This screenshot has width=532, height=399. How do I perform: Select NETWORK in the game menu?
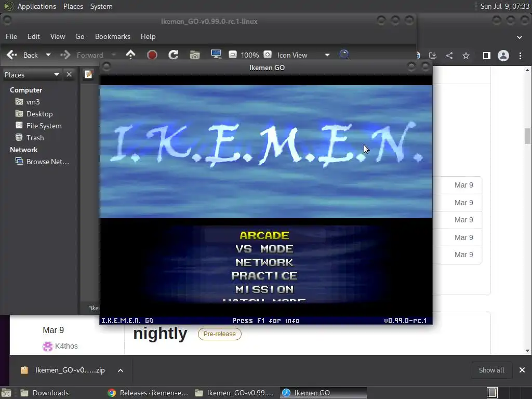pos(264,262)
